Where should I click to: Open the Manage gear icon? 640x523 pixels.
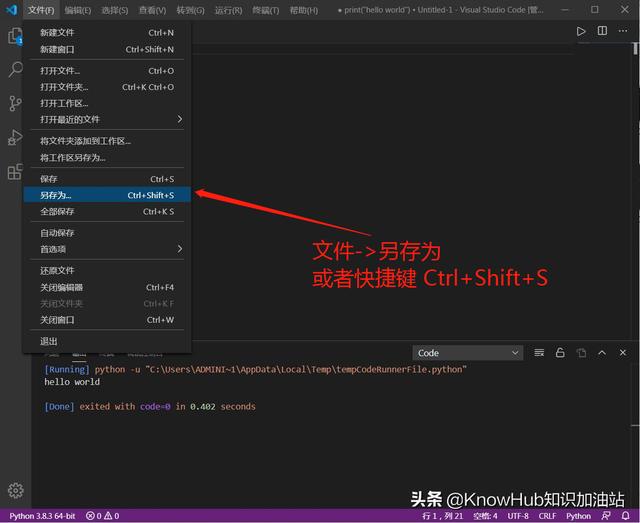point(16,490)
